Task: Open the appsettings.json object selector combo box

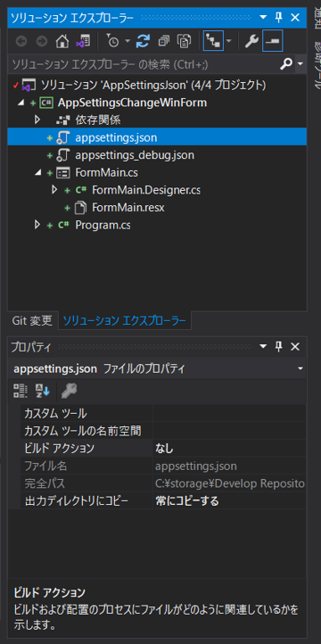Action: pyautogui.click(x=157, y=368)
